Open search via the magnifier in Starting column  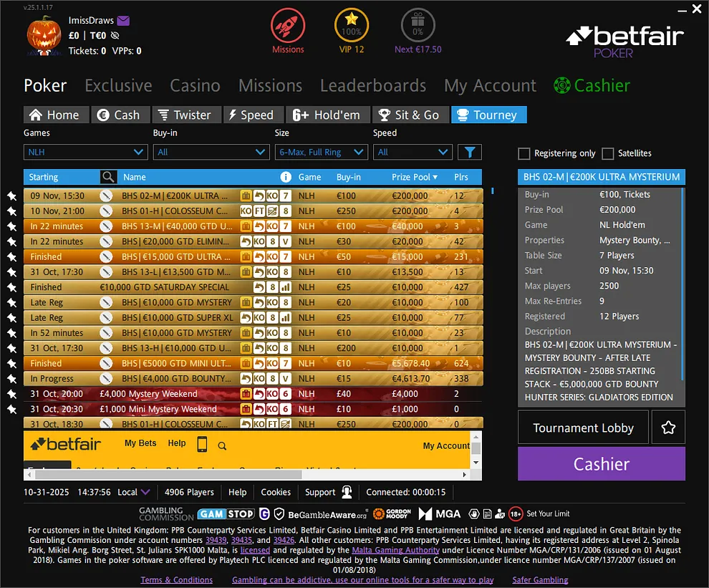107,176
